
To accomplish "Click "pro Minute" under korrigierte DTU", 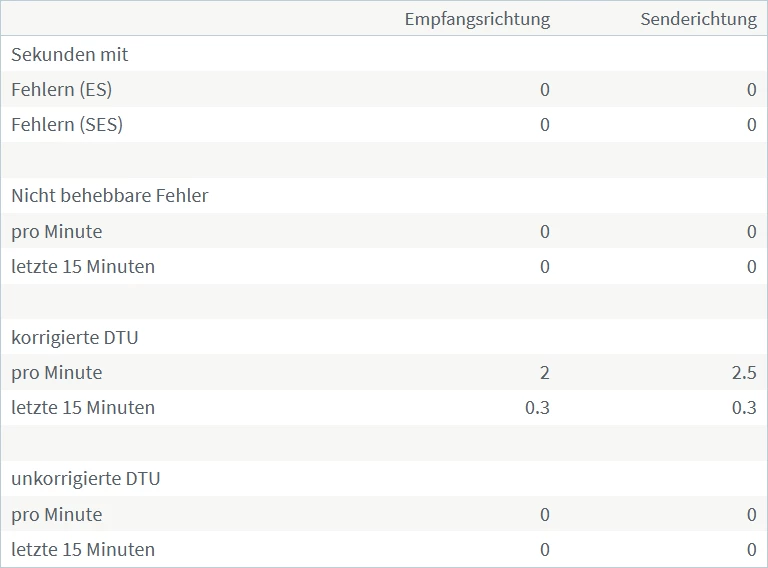I will click(x=57, y=373).
